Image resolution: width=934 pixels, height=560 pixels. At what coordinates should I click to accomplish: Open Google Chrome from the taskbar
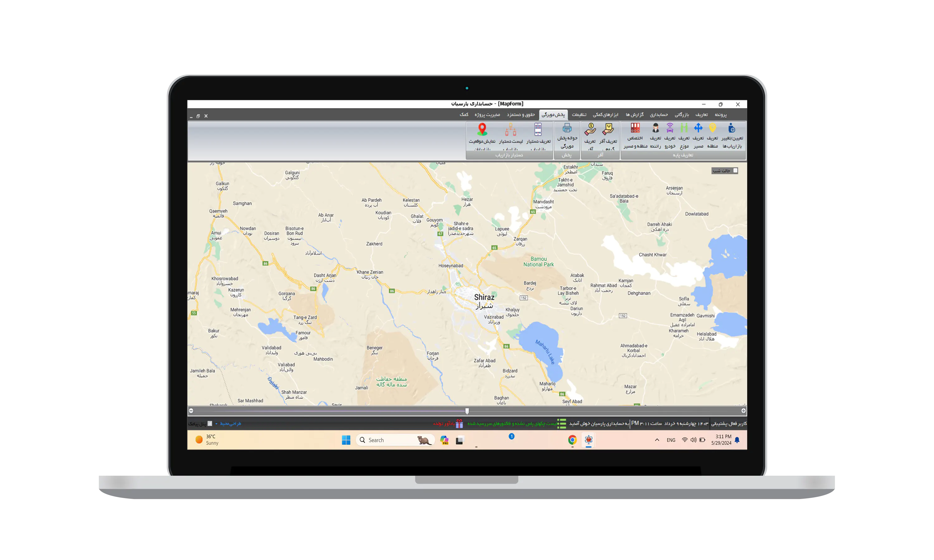572,440
